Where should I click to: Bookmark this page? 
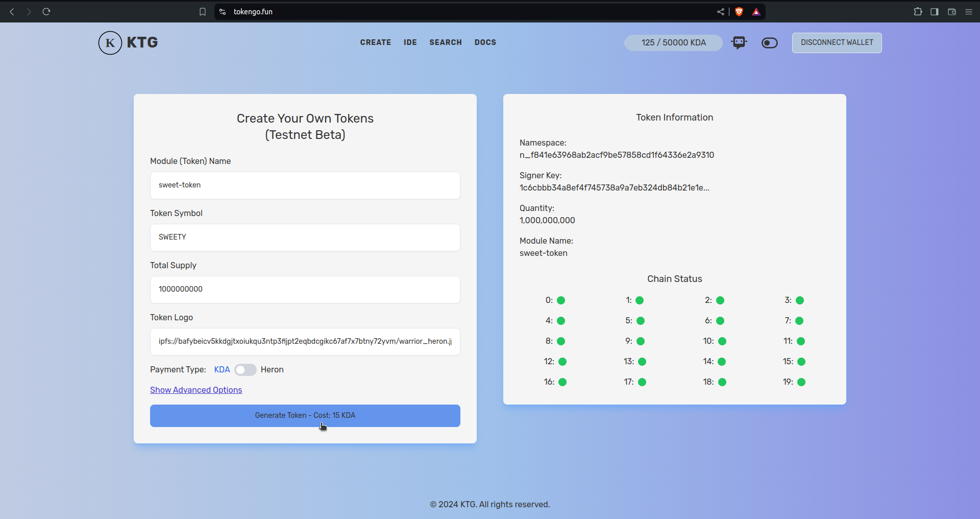point(203,12)
